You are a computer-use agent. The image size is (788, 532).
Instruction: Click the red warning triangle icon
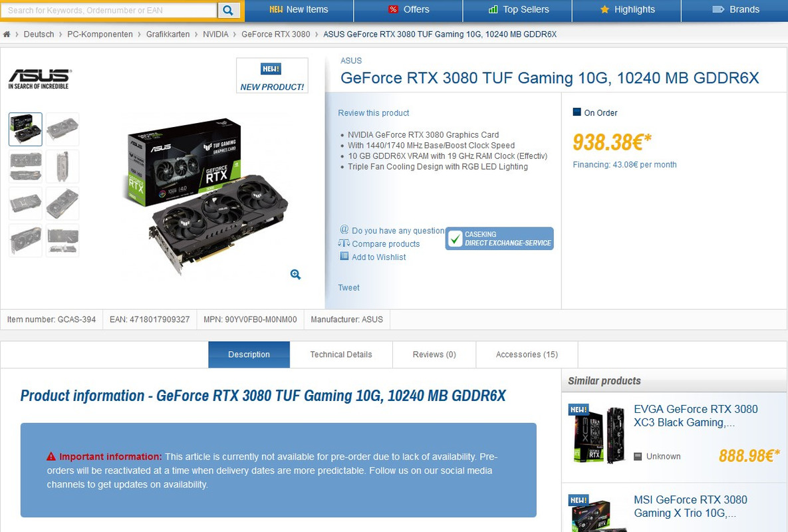[x=51, y=457]
